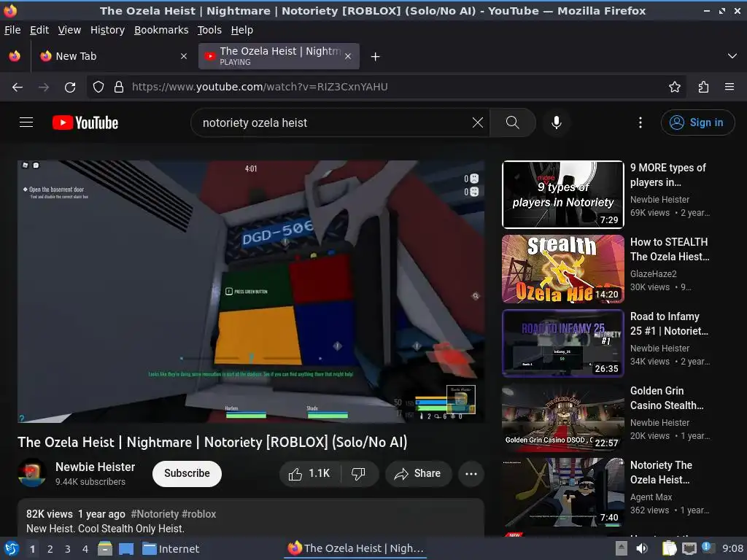Open the Firefox extensions puzzle icon
This screenshot has height=560, width=747.
pyautogui.click(x=703, y=87)
